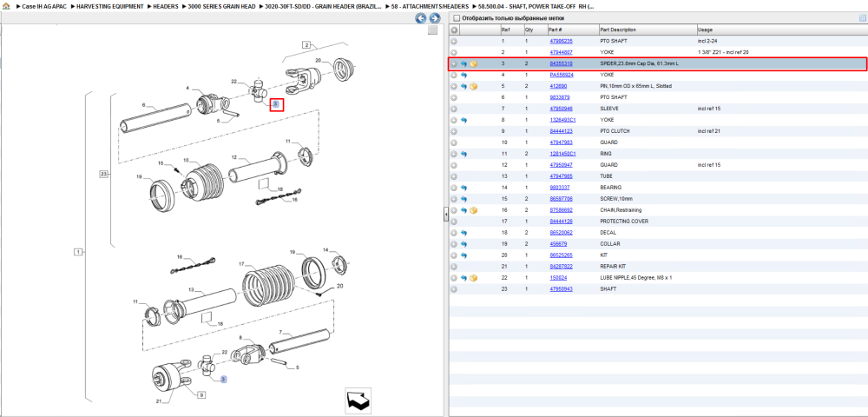Go to the home page icon in breadcrumb
The image size is (868, 417).
pyautogui.click(x=7, y=6)
